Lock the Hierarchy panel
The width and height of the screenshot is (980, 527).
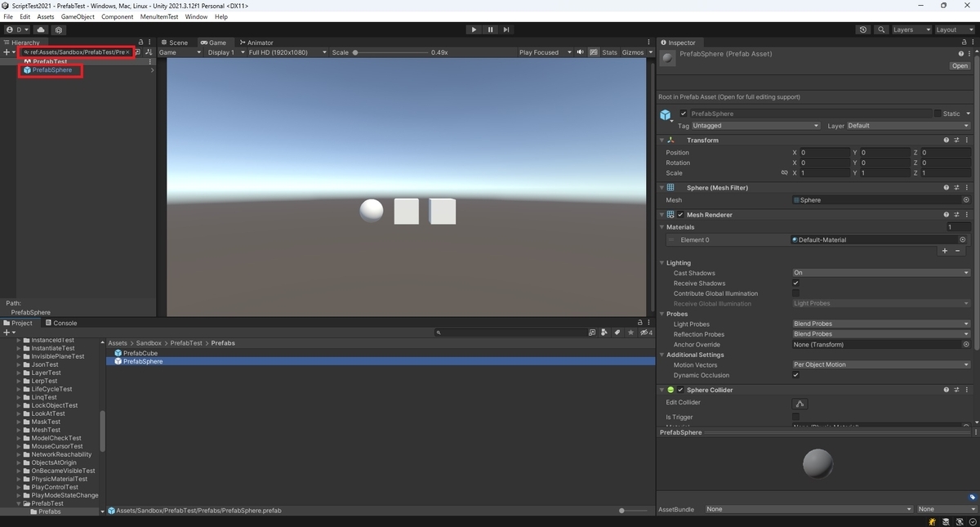[x=140, y=42]
